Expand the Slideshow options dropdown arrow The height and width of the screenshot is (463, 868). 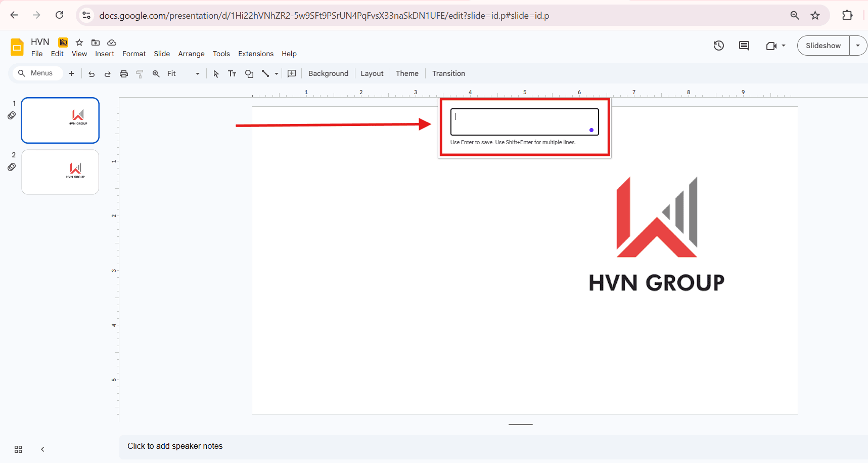point(858,46)
